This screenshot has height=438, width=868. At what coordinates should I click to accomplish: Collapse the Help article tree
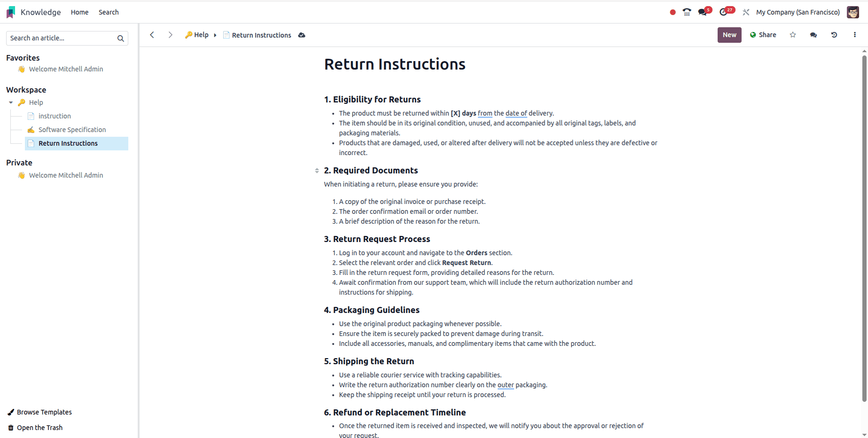[x=11, y=102]
